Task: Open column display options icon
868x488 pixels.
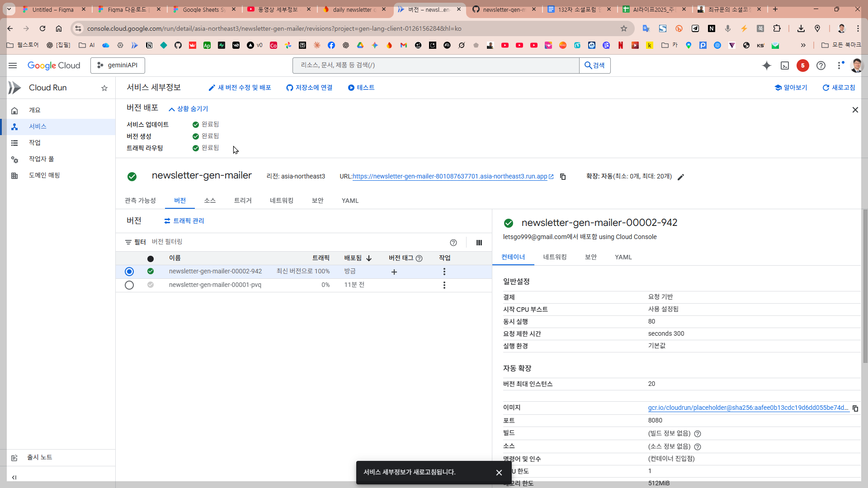Action: pyautogui.click(x=479, y=243)
